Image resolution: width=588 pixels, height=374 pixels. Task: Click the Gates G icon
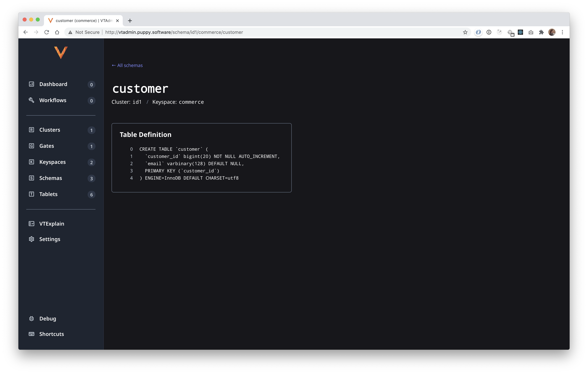point(31,146)
